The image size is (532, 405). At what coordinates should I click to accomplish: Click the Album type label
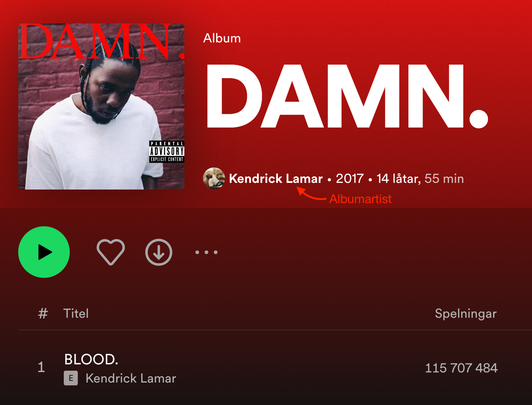click(222, 38)
